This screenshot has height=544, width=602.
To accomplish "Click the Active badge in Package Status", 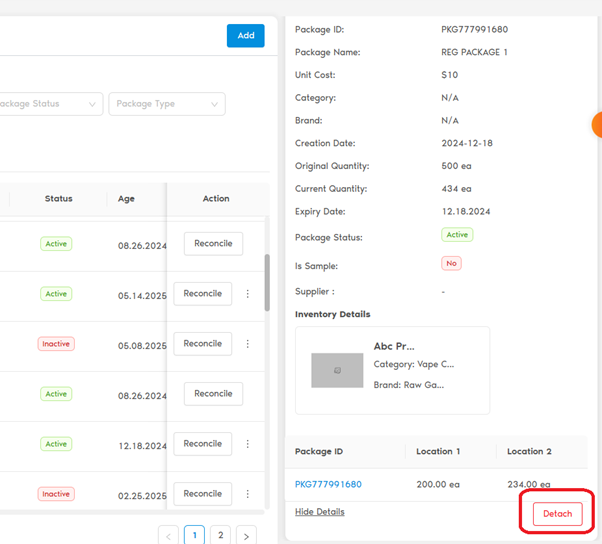I will (x=457, y=235).
